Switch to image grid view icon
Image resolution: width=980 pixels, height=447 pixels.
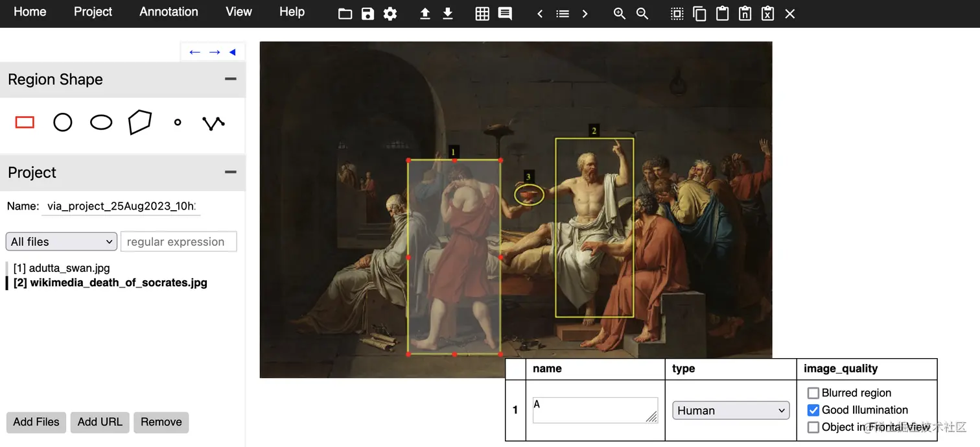coord(482,14)
